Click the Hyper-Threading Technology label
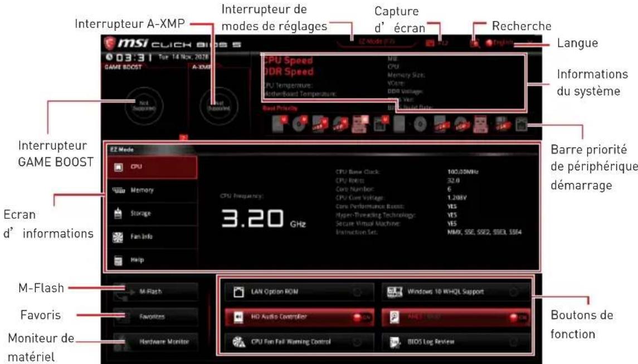Screen dimensions: 638x364 point(376,215)
